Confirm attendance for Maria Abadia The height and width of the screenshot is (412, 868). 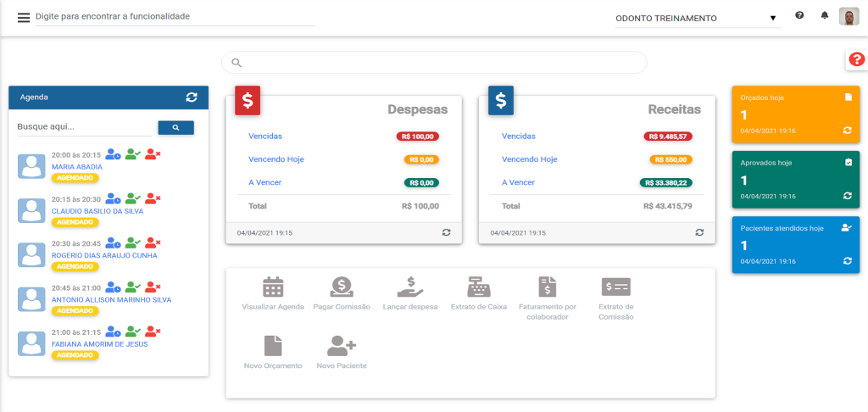coord(133,154)
